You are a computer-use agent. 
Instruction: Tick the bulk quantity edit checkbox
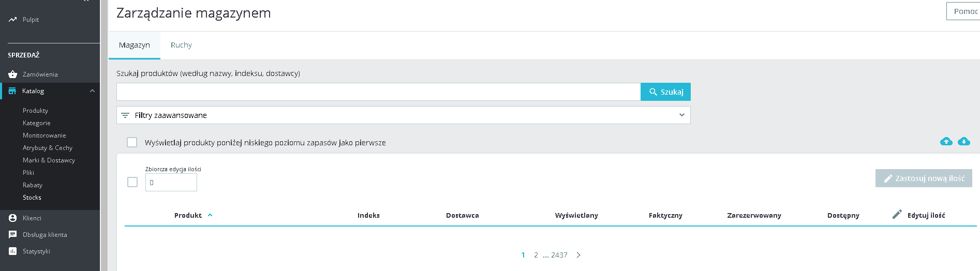pos(132,182)
